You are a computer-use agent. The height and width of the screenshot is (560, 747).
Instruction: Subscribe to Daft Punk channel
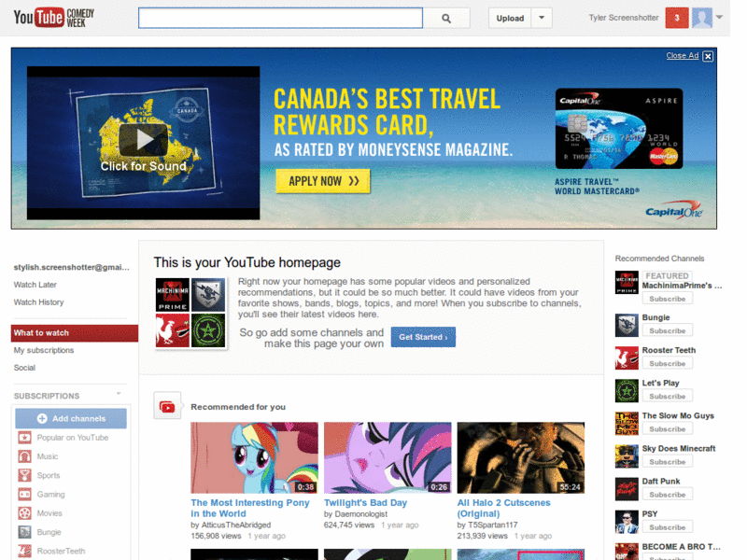(x=667, y=495)
